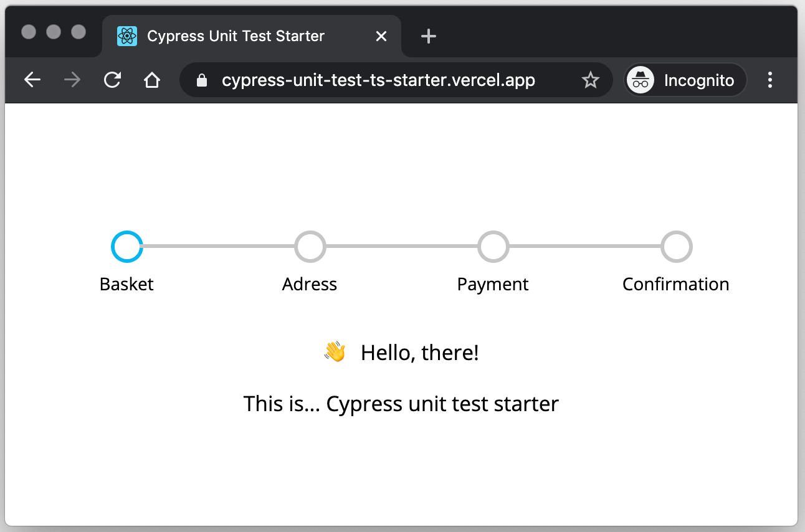Click the Confirmation step label
The width and height of the screenshot is (805, 532).
675,284
